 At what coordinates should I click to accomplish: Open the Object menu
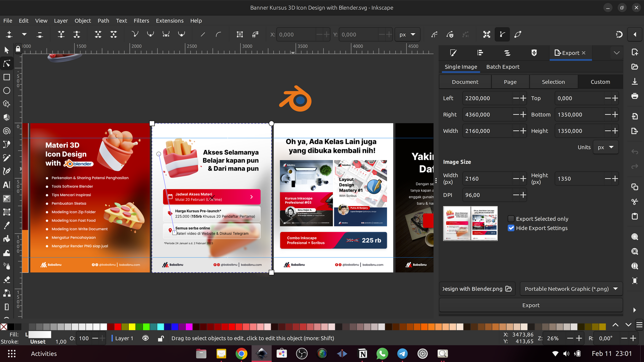[83, 21]
